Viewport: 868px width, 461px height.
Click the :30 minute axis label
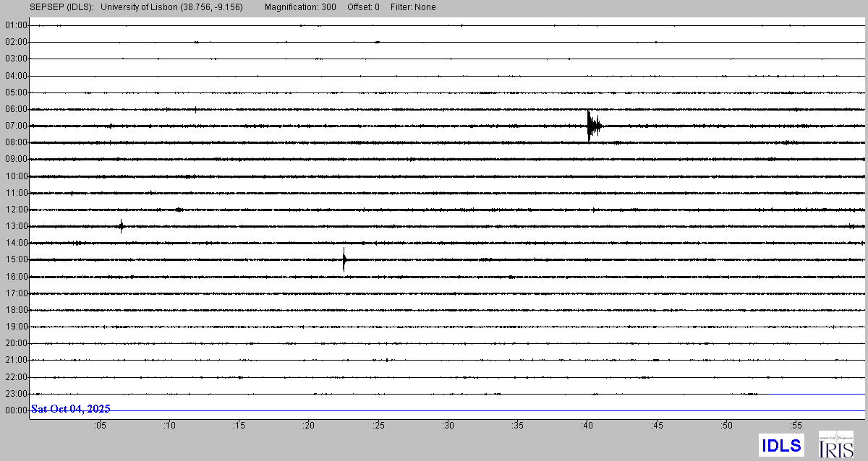(448, 426)
